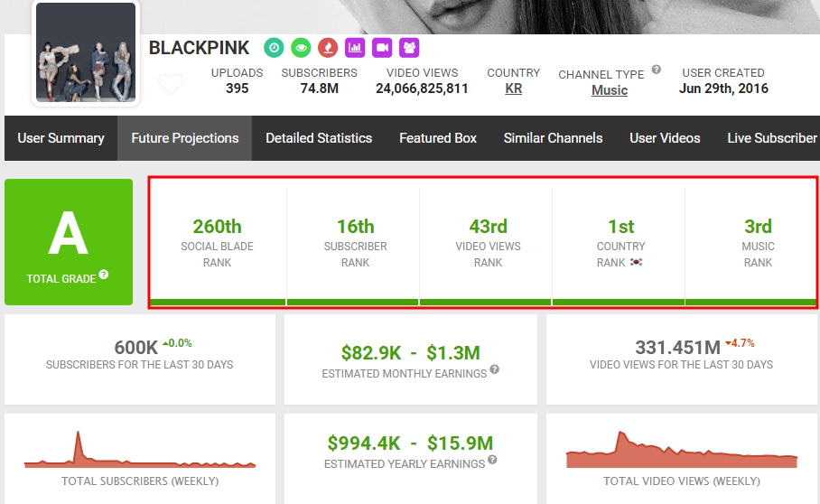
Task: Click the 331.451M video views value
Action: pos(677,347)
